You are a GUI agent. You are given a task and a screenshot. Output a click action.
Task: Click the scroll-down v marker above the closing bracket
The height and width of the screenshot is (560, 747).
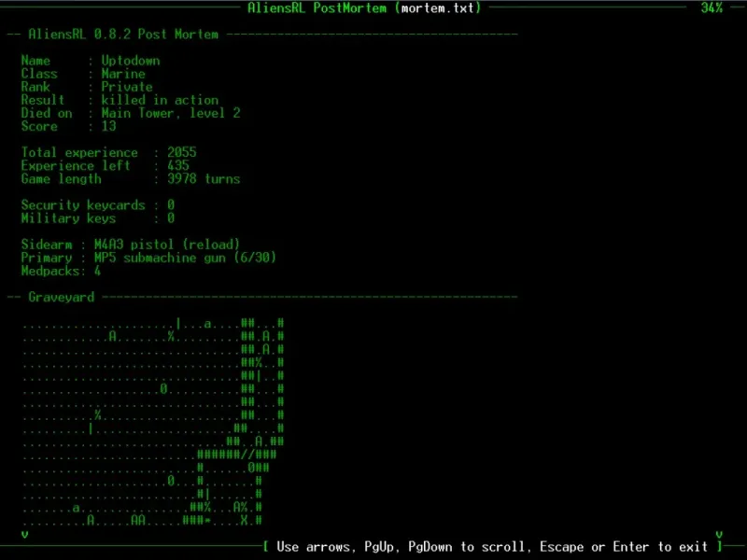point(719,535)
